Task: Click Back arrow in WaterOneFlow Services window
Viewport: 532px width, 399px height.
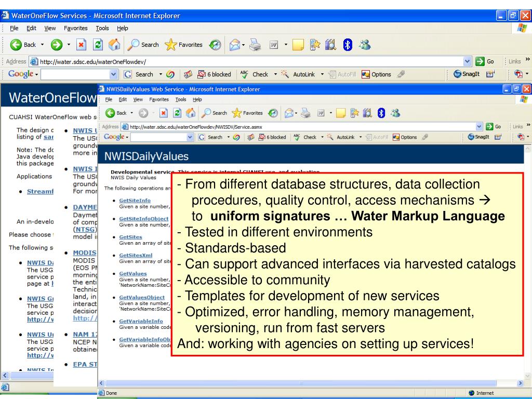Action: click(16, 45)
